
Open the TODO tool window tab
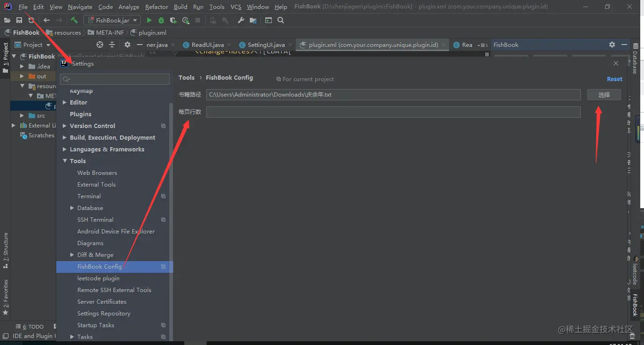coord(29,327)
